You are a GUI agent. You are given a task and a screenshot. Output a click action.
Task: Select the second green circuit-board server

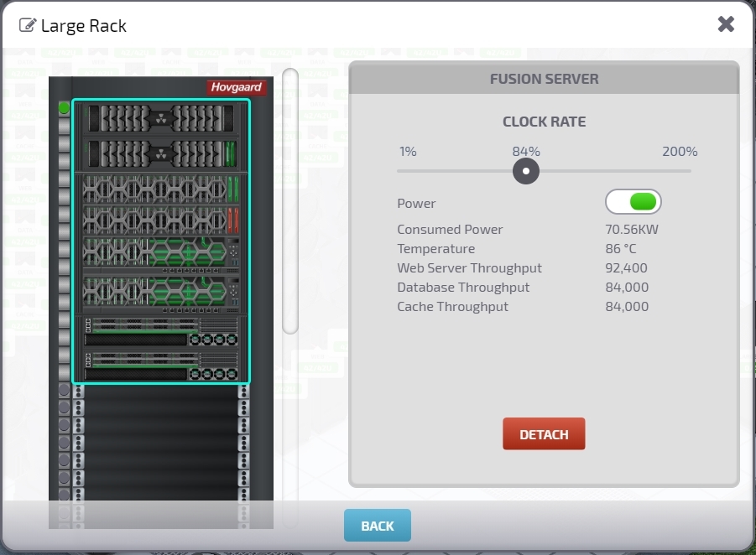(161, 294)
